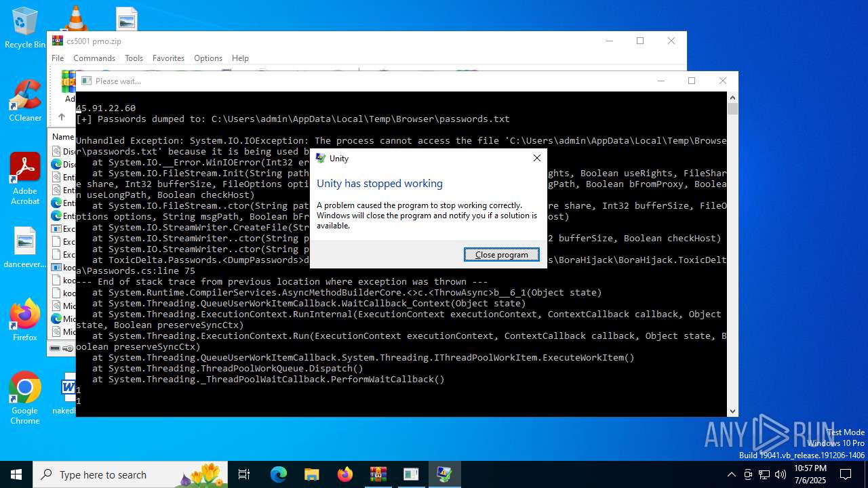
Task: Open Recycle Bin on the desktop
Action: click(x=25, y=28)
